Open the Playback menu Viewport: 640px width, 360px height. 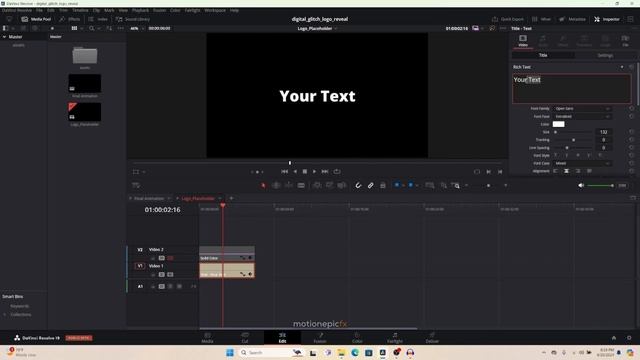(140, 10)
